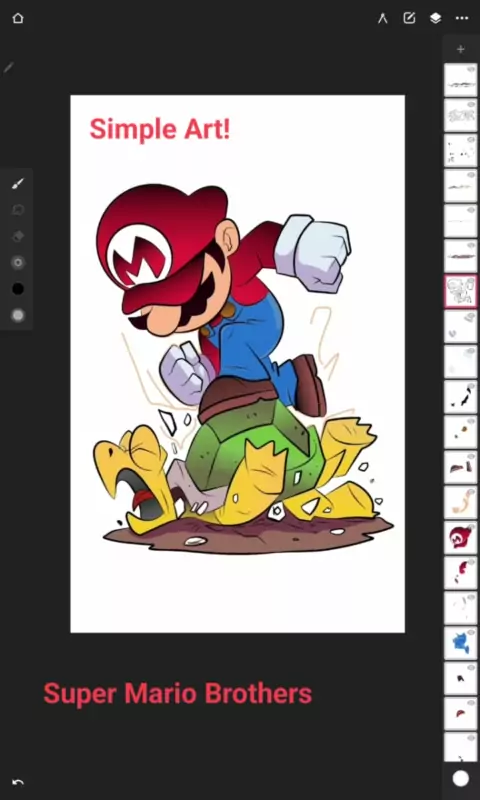The height and width of the screenshot is (800, 480).
Task: Undo the last stroke
Action: coord(18,782)
